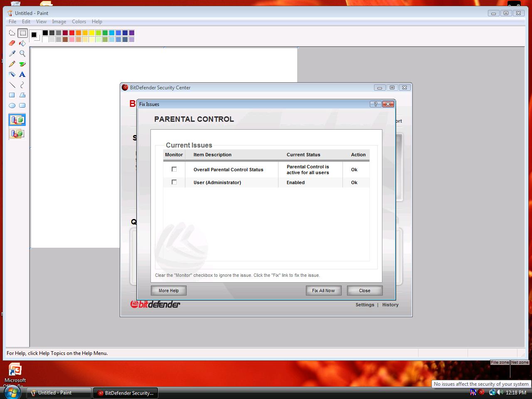Choose the transparent selection mode option
Image resolution: width=532 pixels, height=399 pixels.
(x=17, y=133)
